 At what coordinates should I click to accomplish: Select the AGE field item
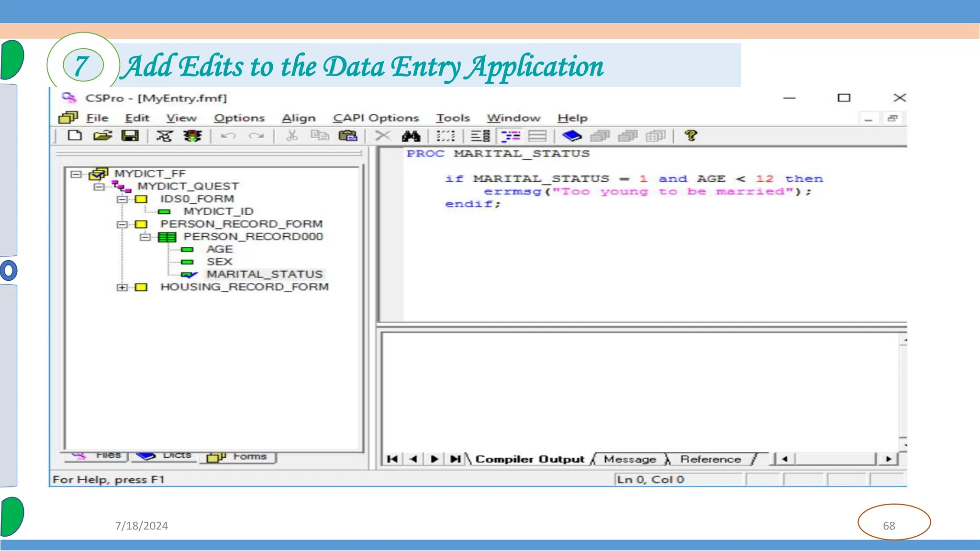pos(220,249)
